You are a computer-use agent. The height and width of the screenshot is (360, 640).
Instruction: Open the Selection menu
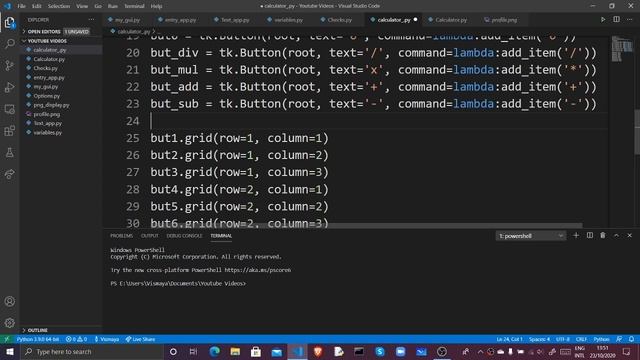tap(59, 6)
